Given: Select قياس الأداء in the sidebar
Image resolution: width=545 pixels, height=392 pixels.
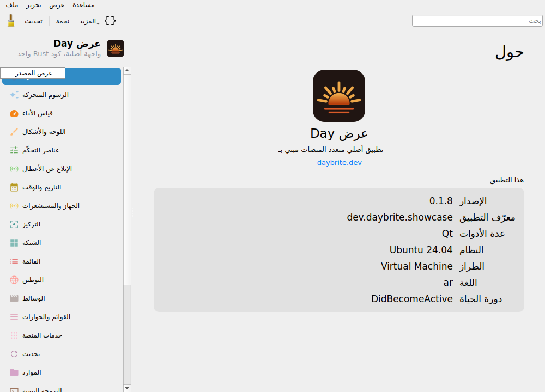Looking at the screenshot, I should point(62,113).
